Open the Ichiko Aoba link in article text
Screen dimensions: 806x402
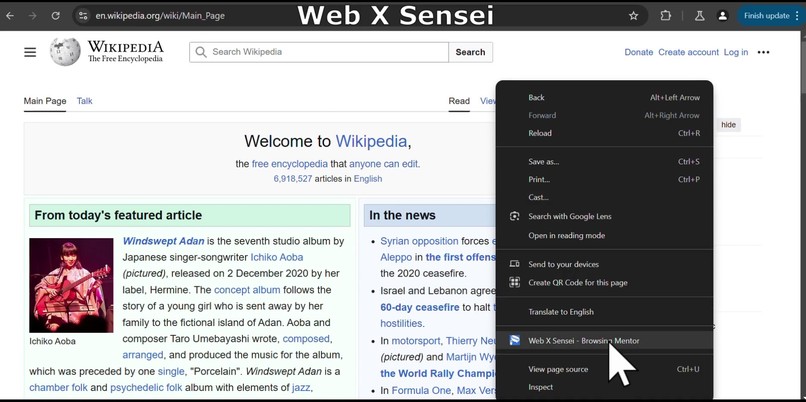point(277,257)
